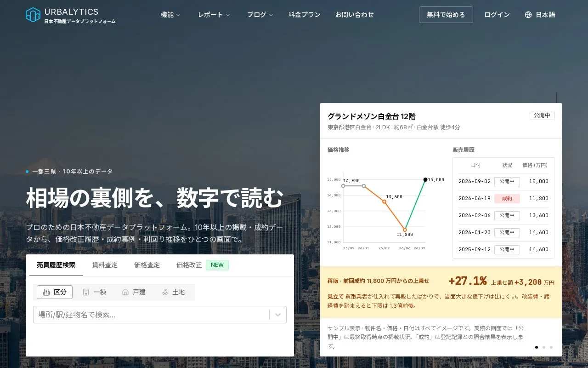Expand the レポート menu chevron

(x=227, y=15)
